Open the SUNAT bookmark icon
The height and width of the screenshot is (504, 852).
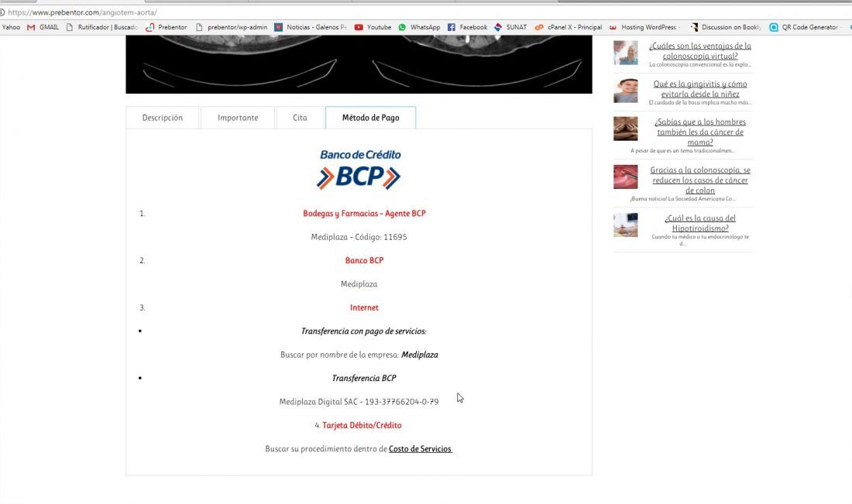pyautogui.click(x=498, y=27)
